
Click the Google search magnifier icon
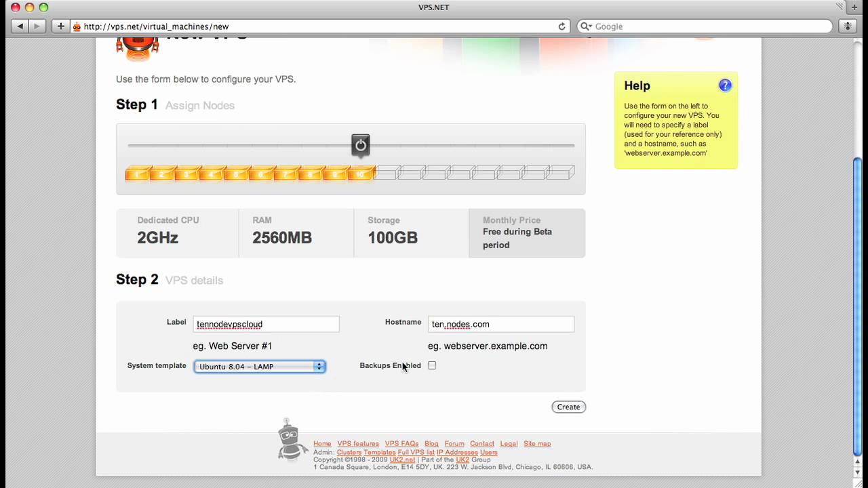pos(586,26)
